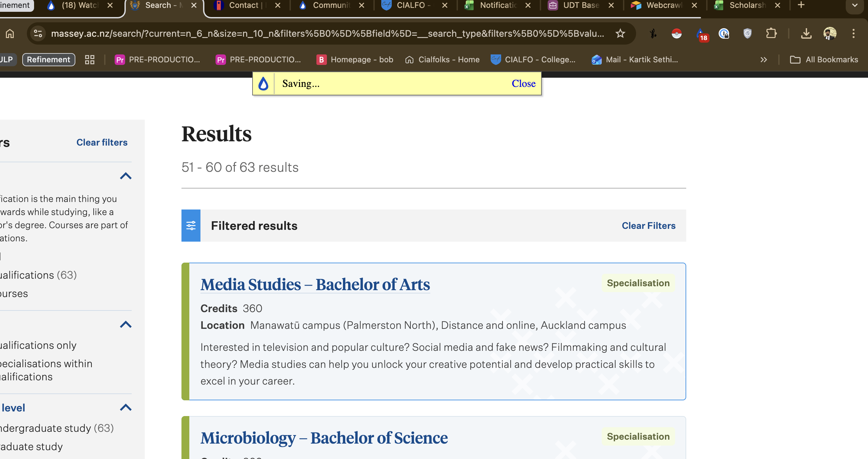The width and height of the screenshot is (868, 459).
Task: Click the blue filter sliders icon
Action: [x=191, y=226]
